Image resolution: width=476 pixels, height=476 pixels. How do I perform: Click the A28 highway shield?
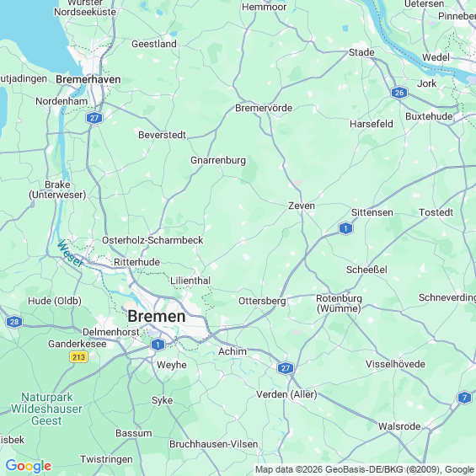[14, 322]
